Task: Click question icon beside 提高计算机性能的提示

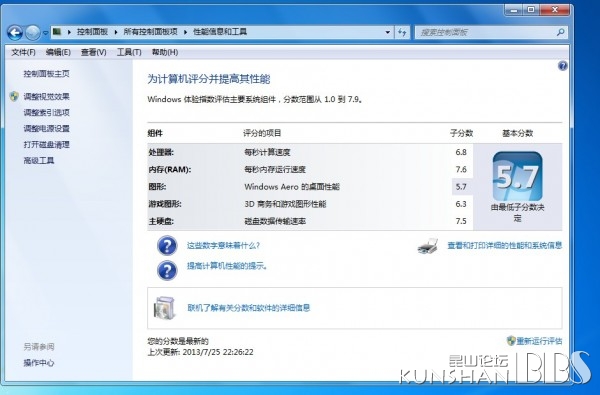Action: tap(167, 270)
